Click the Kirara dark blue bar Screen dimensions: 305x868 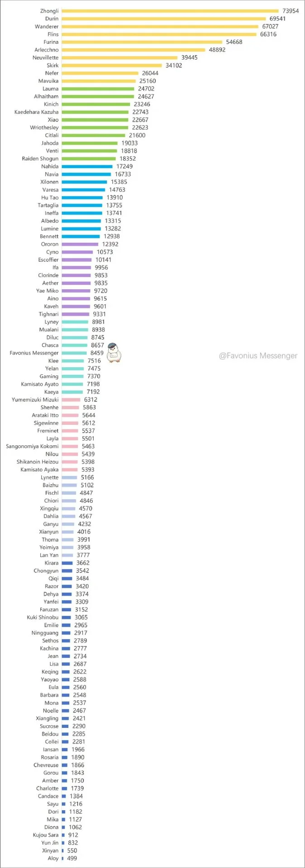(x=67, y=563)
